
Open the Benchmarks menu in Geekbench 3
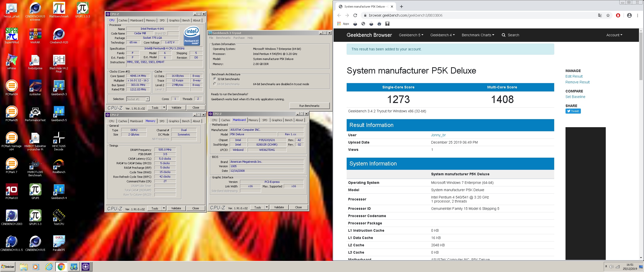pyautogui.click(x=223, y=38)
